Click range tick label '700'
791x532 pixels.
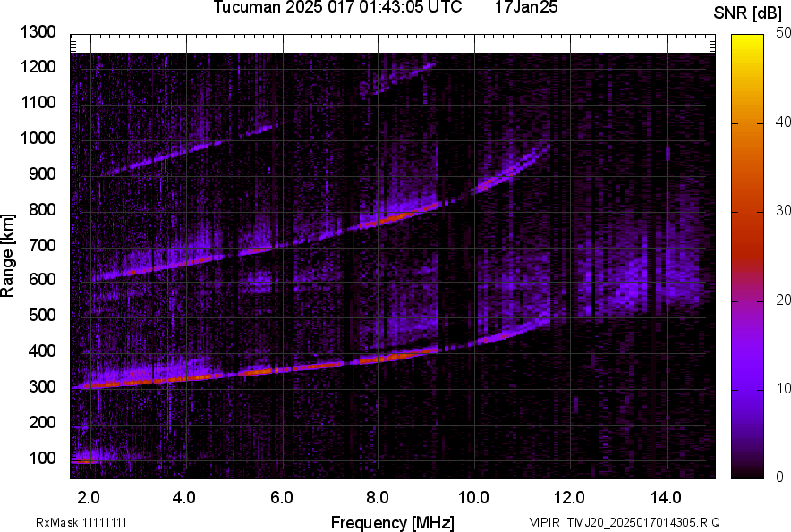(x=42, y=245)
